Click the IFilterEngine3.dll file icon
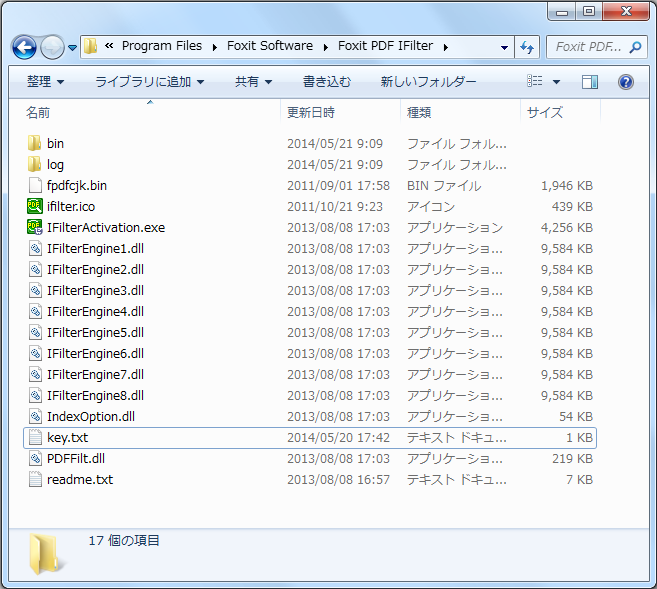The image size is (657, 589). (35, 290)
